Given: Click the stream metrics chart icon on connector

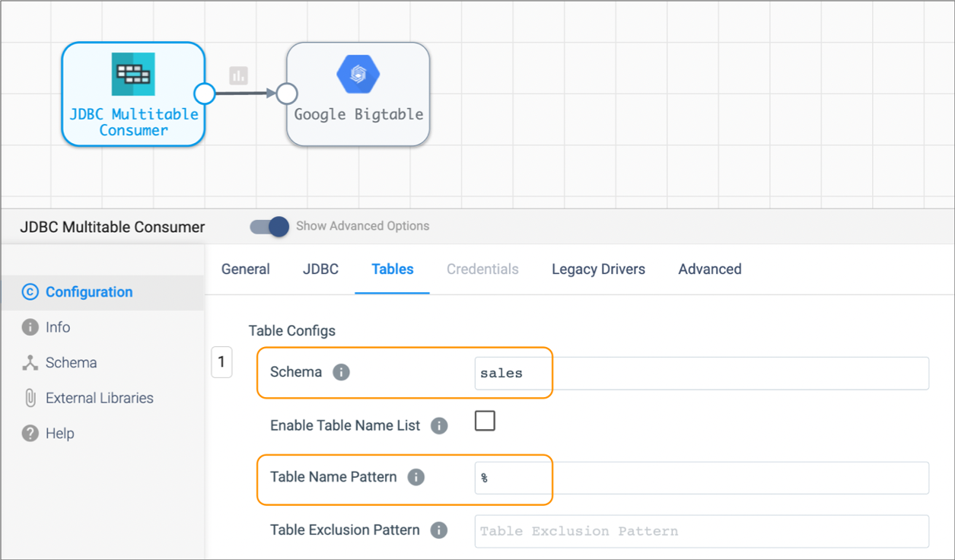Looking at the screenshot, I should [239, 75].
